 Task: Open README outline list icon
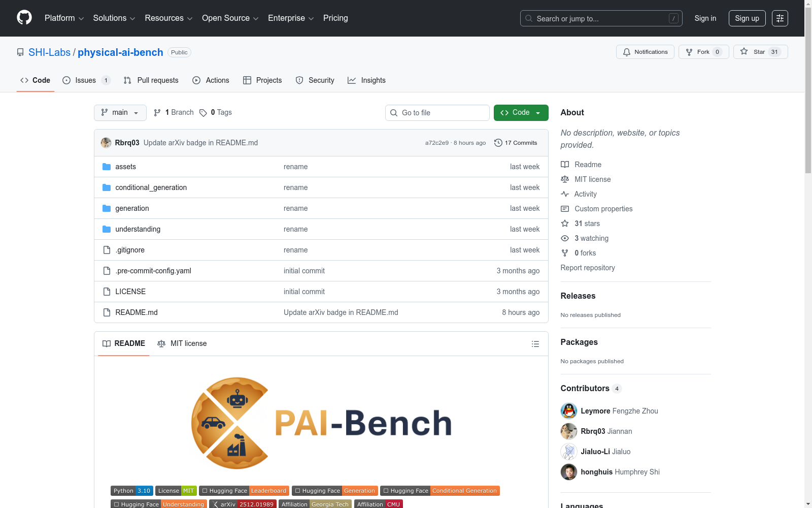(535, 344)
